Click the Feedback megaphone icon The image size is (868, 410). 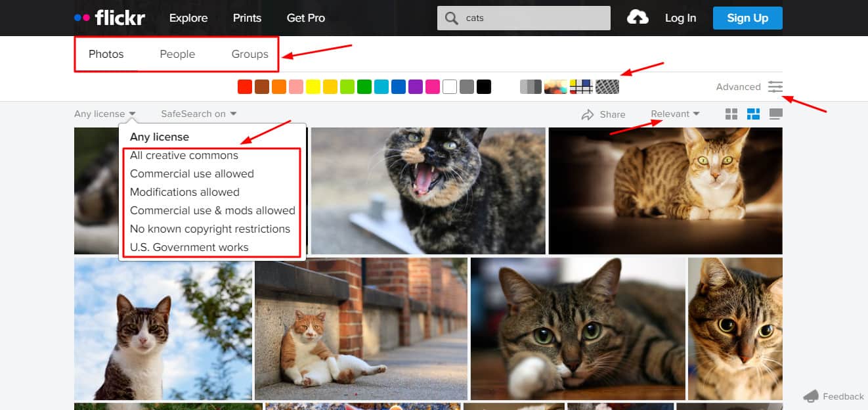[812, 396]
